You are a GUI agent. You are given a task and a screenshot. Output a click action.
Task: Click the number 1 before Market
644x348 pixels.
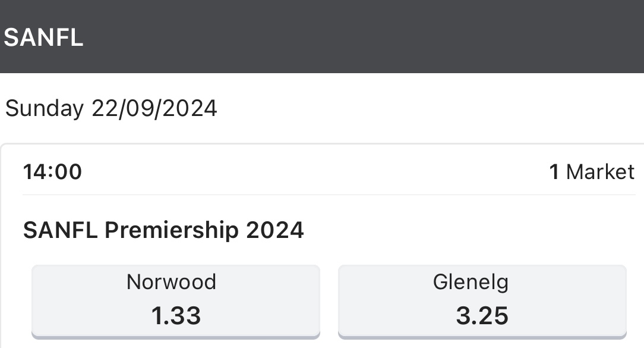(x=554, y=172)
